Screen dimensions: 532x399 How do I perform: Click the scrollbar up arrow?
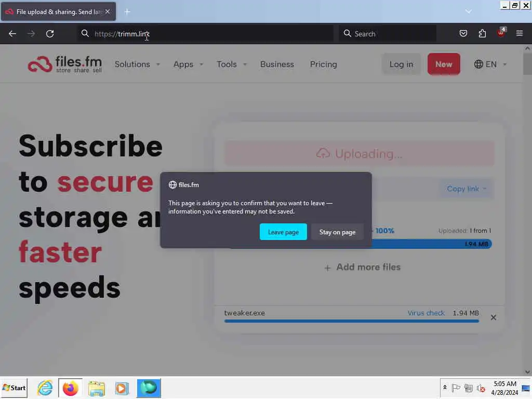[527, 48]
